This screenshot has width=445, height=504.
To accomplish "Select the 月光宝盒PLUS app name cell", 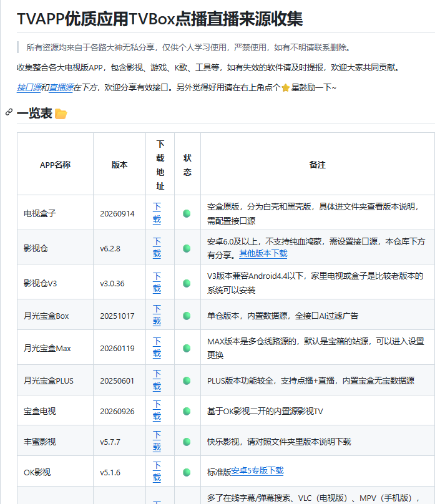I will 56,381.
